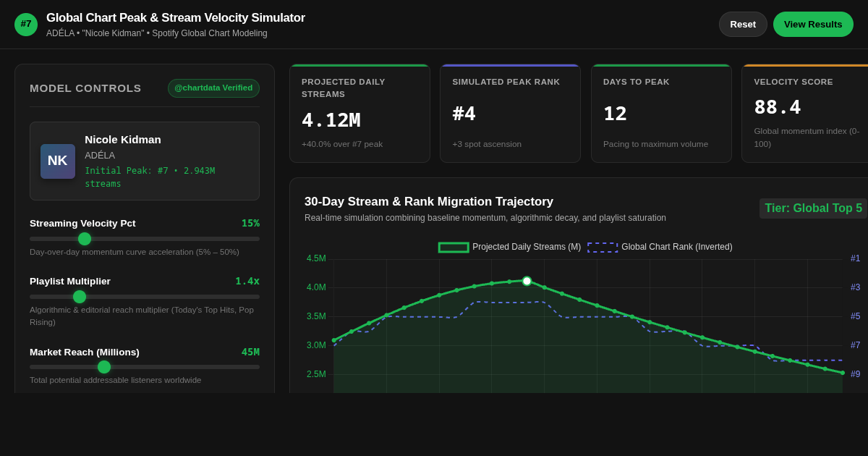
Task: Click the '#4' simulated peak rank value
Action: pos(464,114)
